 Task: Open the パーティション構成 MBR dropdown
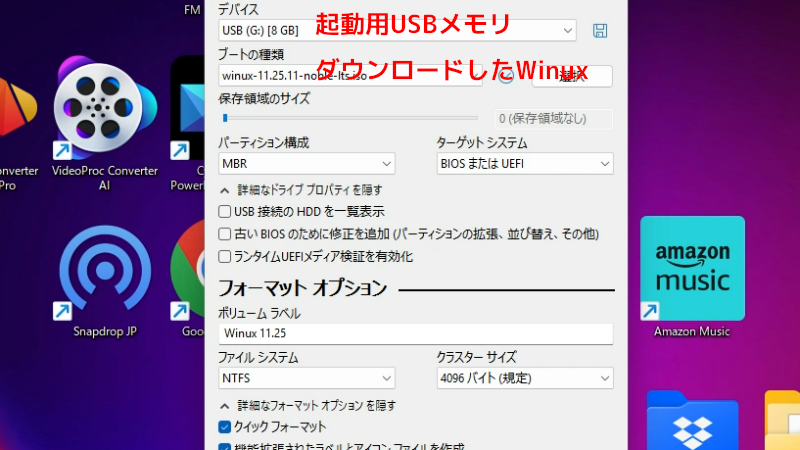307,164
